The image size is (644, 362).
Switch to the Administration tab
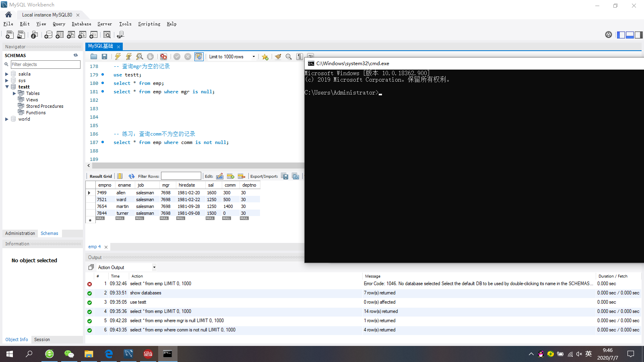coord(20,233)
